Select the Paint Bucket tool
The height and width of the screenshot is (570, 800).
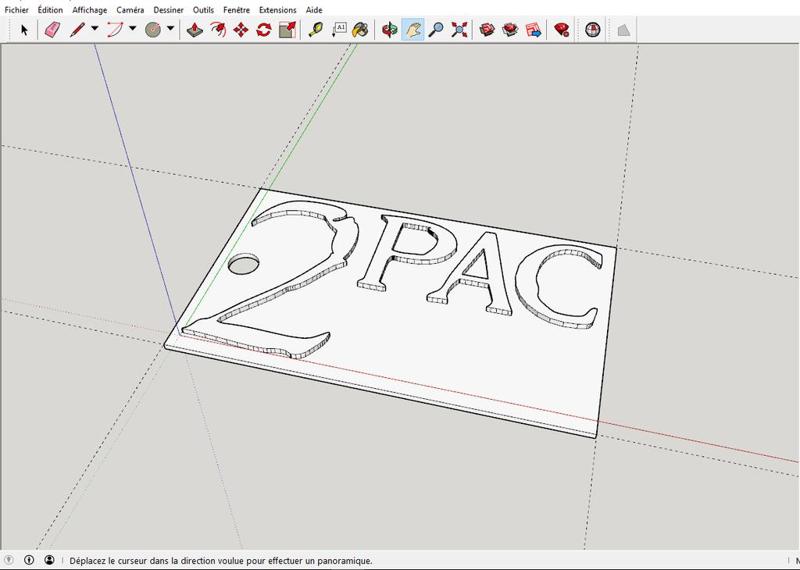[360, 30]
